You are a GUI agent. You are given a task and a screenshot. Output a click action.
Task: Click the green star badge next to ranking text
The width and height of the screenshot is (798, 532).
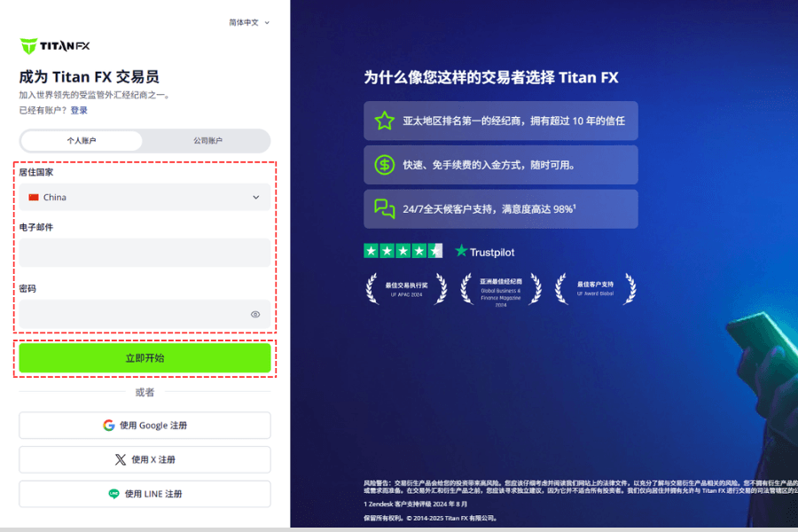(385, 120)
